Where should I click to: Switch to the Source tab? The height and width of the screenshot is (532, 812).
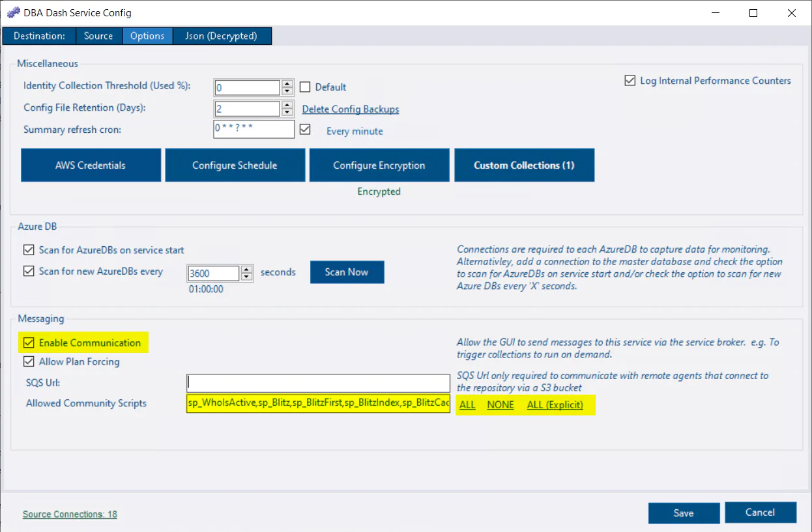98,36
